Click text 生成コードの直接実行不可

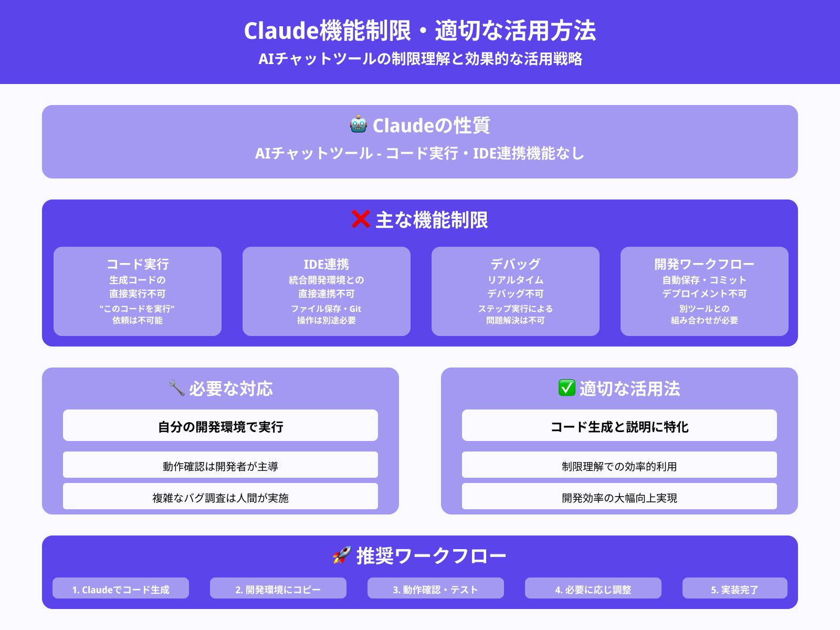(138, 287)
